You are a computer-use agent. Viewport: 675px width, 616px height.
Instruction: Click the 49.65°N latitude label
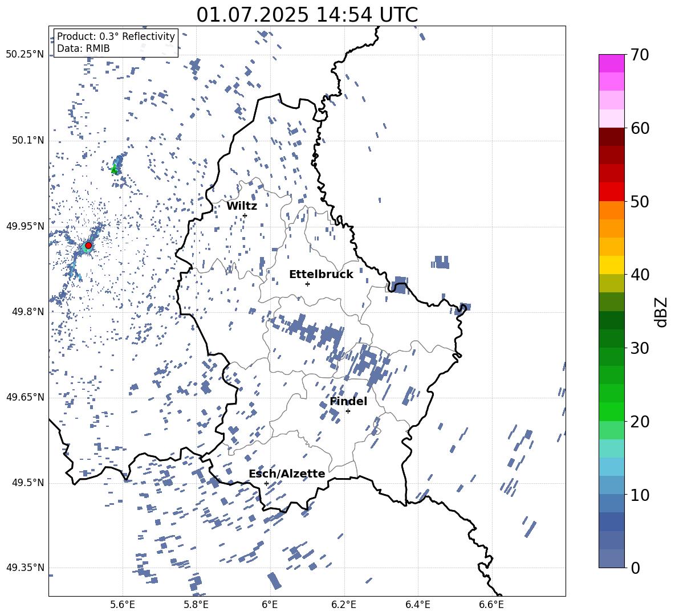[25, 397]
